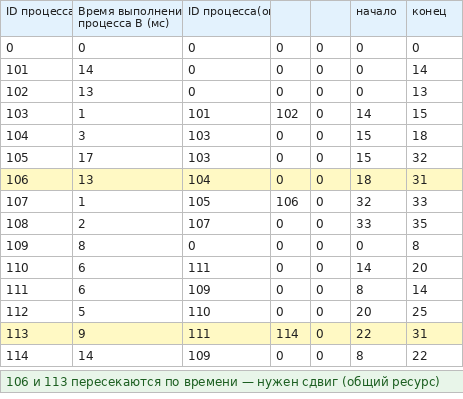Click dependency 111 in row 113
Image resolution: width=463 pixels, height=399 pixels.
pyautogui.click(x=226, y=334)
